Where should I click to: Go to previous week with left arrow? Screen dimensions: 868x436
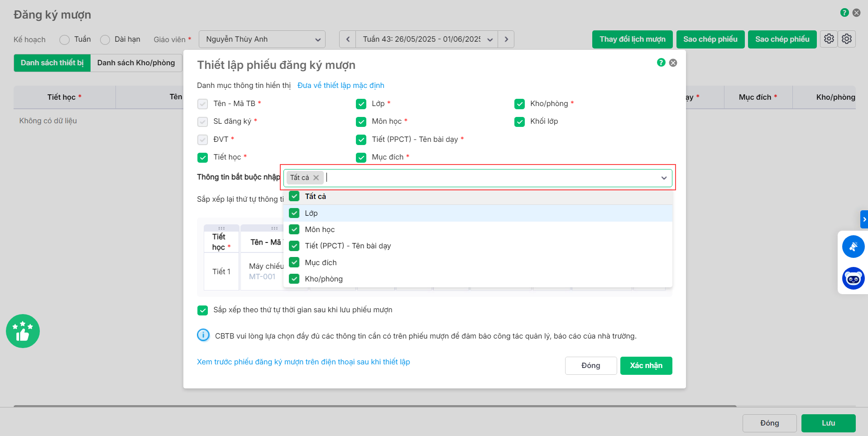tap(348, 39)
